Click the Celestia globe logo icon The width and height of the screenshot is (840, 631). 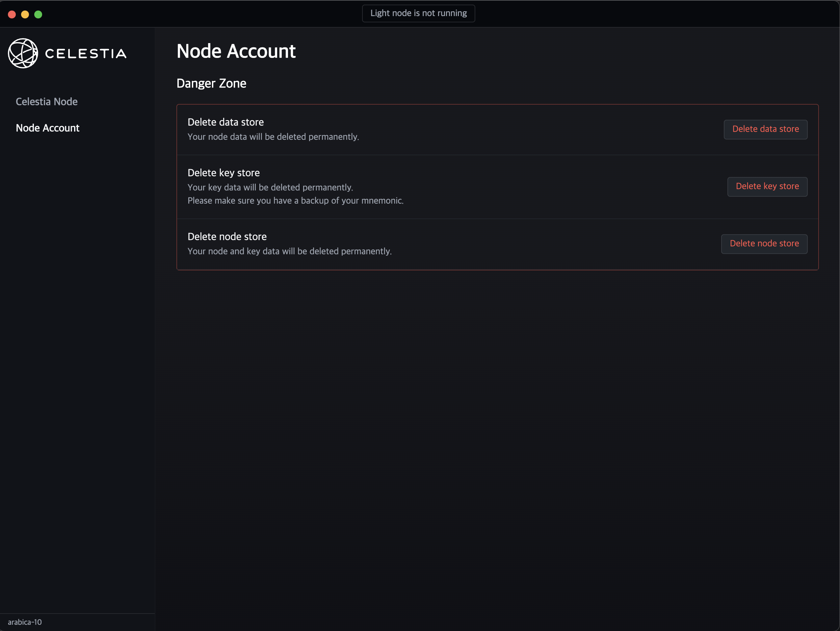coord(23,53)
